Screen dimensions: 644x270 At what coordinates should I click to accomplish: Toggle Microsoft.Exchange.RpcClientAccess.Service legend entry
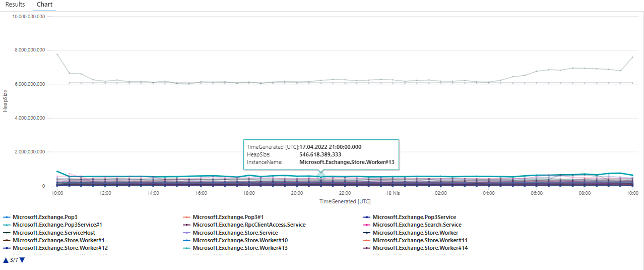(x=244, y=225)
